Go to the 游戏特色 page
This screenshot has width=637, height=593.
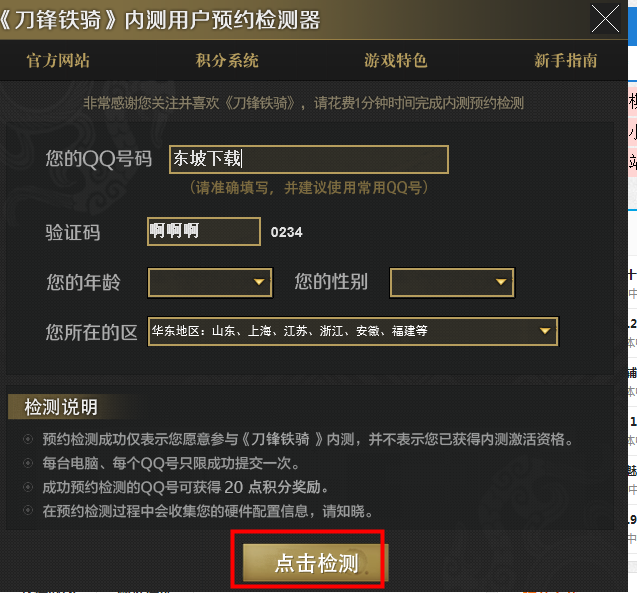pos(396,61)
